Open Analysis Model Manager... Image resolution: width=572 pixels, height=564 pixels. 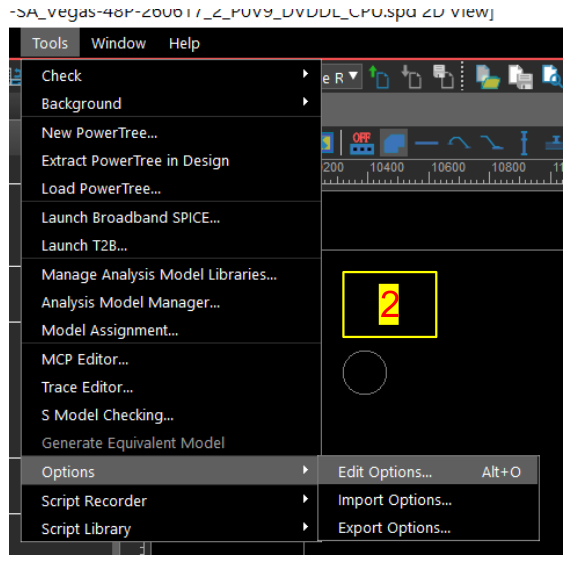(171, 302)
